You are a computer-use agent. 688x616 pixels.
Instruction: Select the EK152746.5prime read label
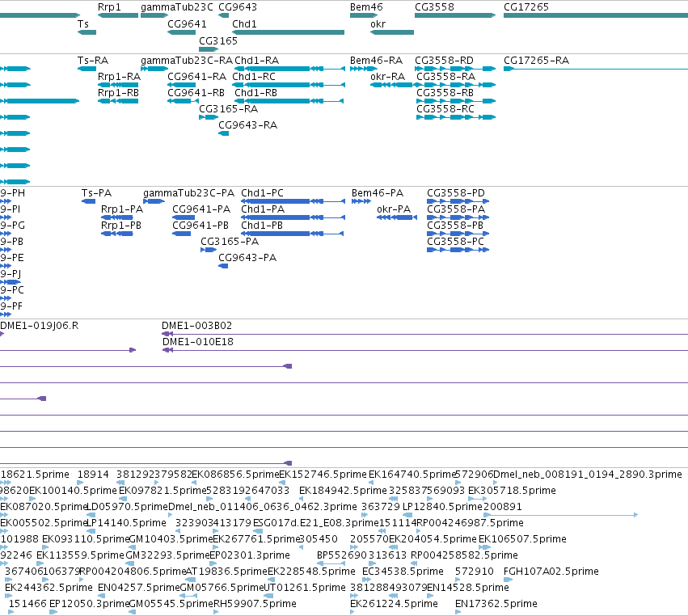(323, 475)
